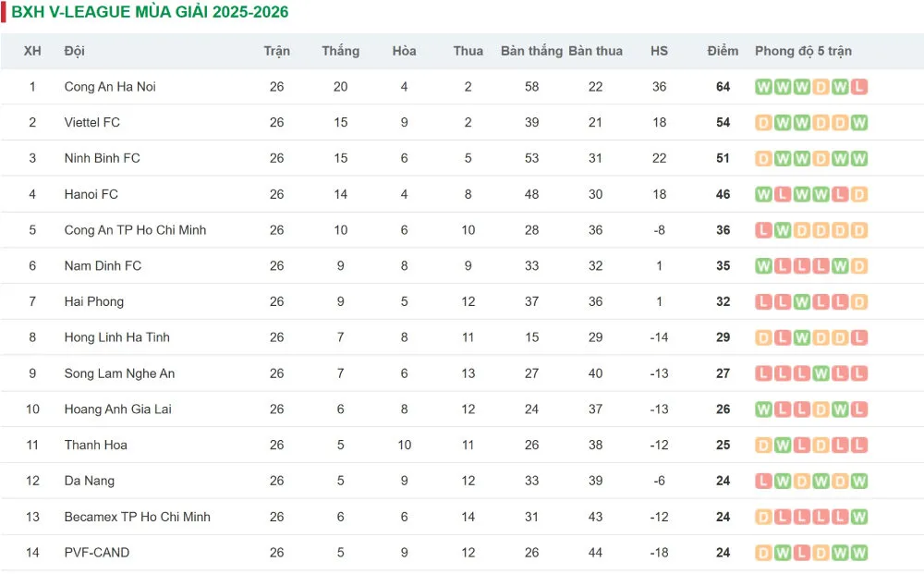Screen dimensions: 924x574
Task: Sort by the Điểm column header
Action: 723,51
